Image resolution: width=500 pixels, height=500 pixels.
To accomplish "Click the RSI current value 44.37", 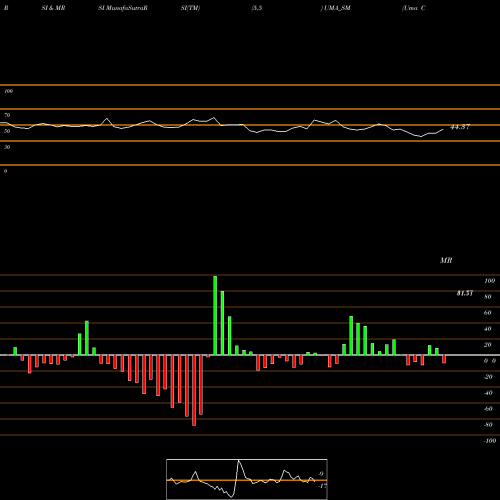I will [x=460, y=127].
